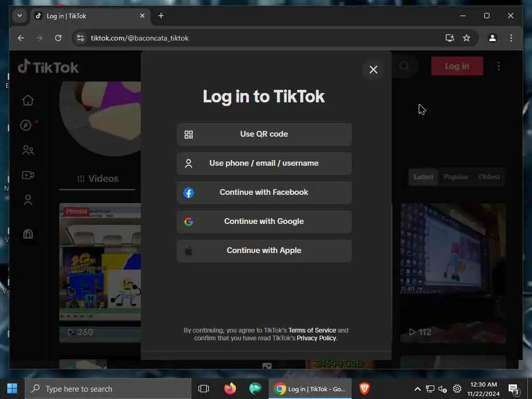Continue with Google login
532x399 pixels.
point(264,221)
